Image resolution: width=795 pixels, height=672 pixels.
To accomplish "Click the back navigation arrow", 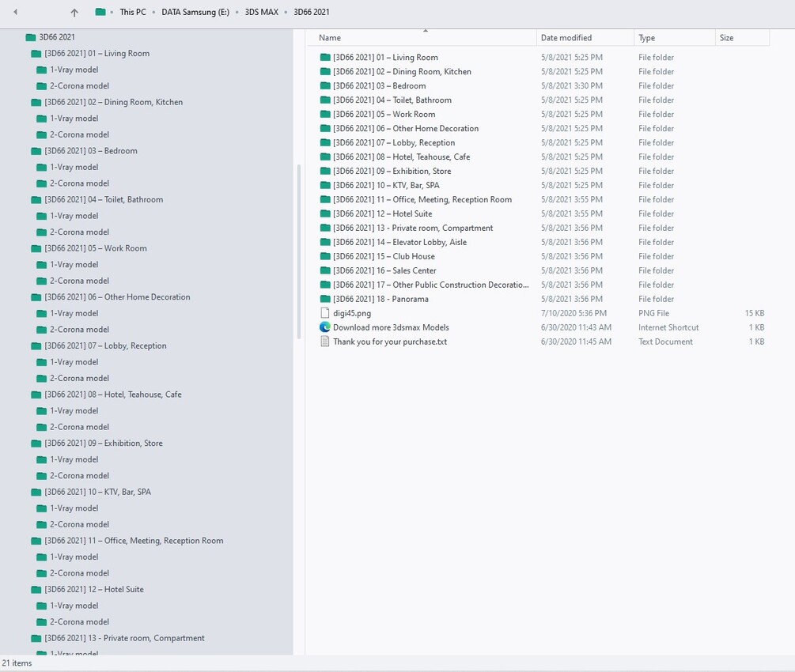I will tap(15, 12).
